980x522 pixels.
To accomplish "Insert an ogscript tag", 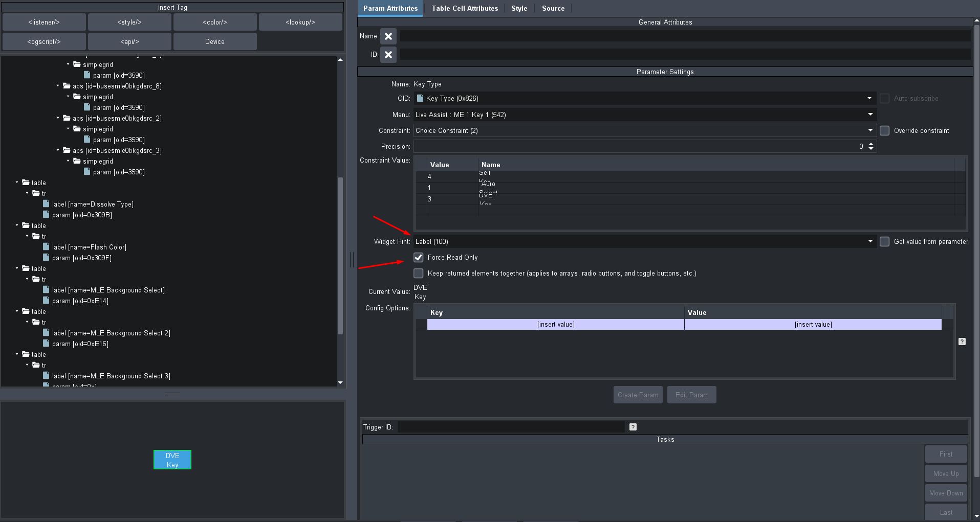I will [x=44, y=41].
